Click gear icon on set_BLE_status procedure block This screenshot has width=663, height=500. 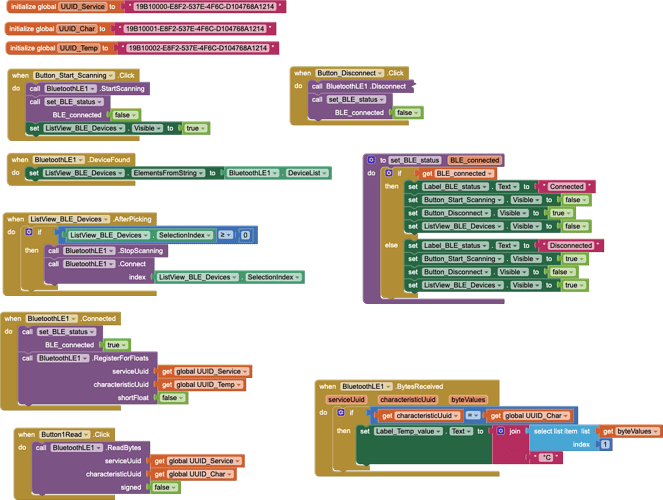click(x=371, y=160)
